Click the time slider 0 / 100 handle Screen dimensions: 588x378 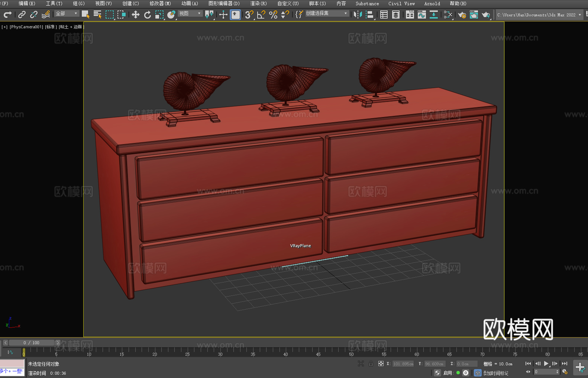click(x=32, y=343)
